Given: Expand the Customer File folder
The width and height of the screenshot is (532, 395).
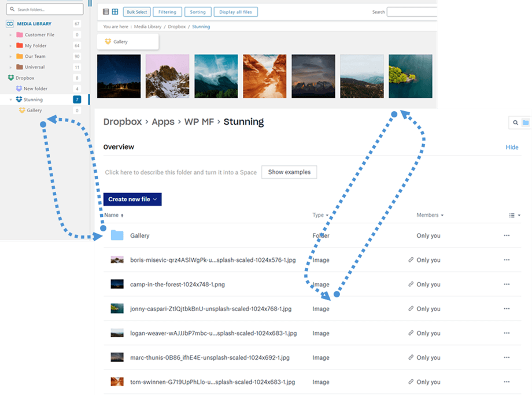Looking at the screenshot, I should click(10, 35).
